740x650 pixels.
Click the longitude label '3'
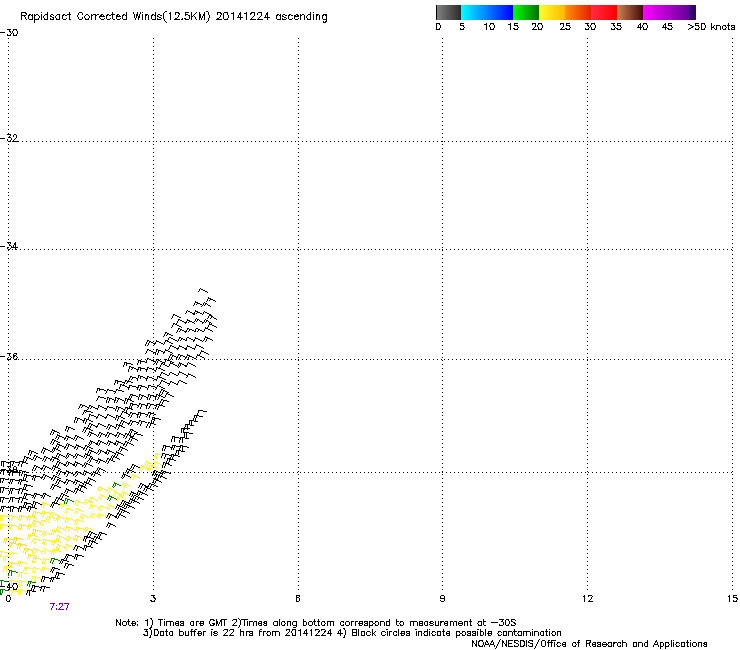click(x=153, y=599)
